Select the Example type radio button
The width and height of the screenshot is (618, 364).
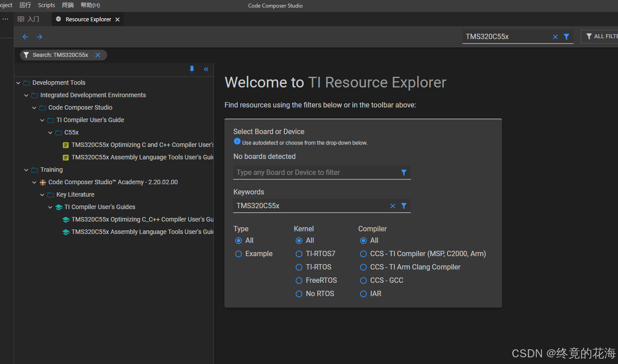(239, 254)
